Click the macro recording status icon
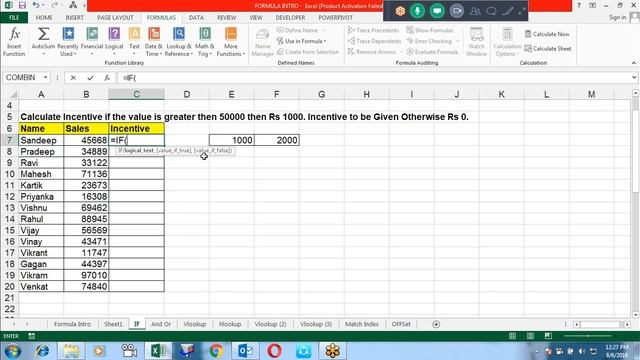The width and height of the screenshot is (640, 360). pos(31,336)
